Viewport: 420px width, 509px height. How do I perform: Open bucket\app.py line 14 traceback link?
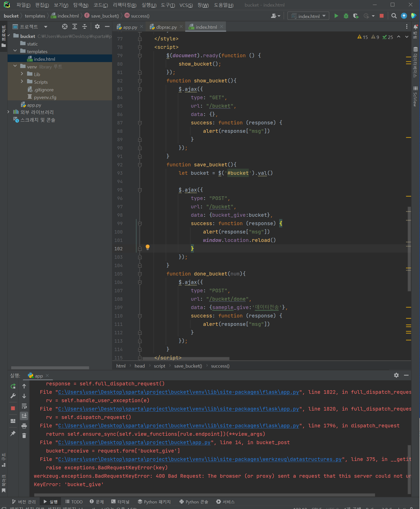pos(134,442)
